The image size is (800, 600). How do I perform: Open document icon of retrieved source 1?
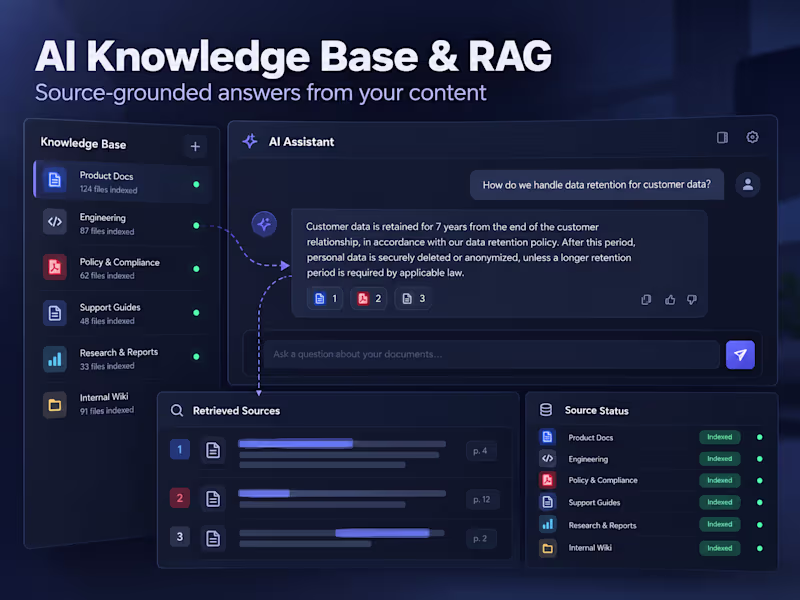point(213,451)
